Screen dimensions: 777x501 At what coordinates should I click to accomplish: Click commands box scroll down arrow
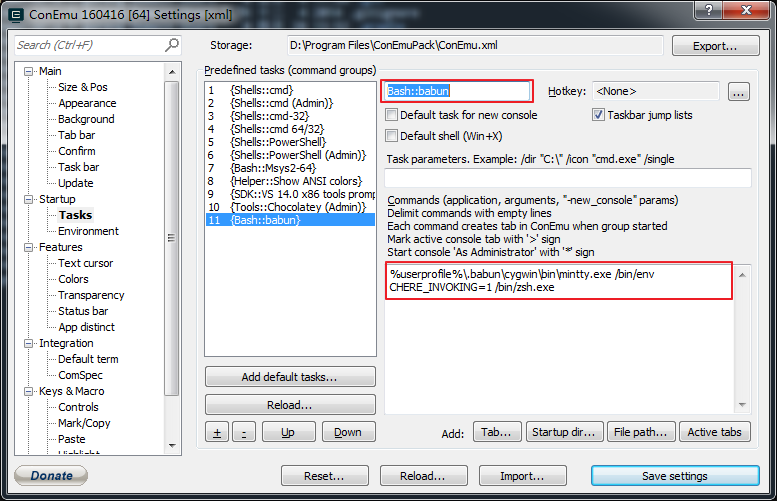742,405
